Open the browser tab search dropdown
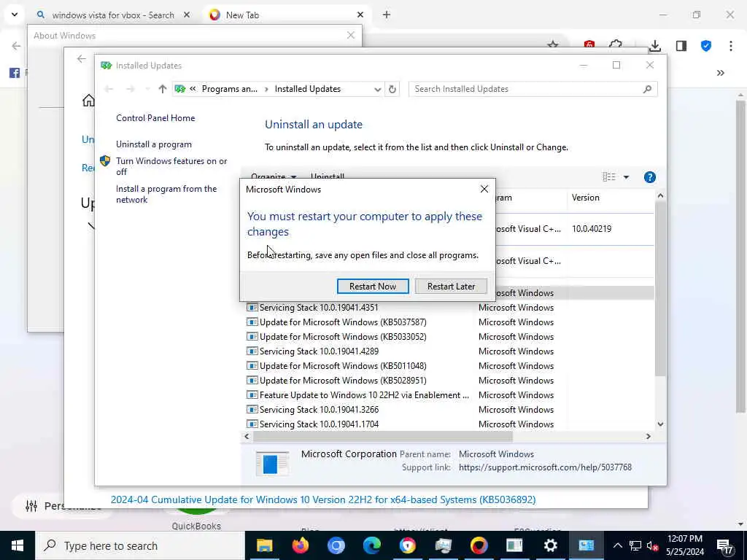747x560 pixels. 15,15
